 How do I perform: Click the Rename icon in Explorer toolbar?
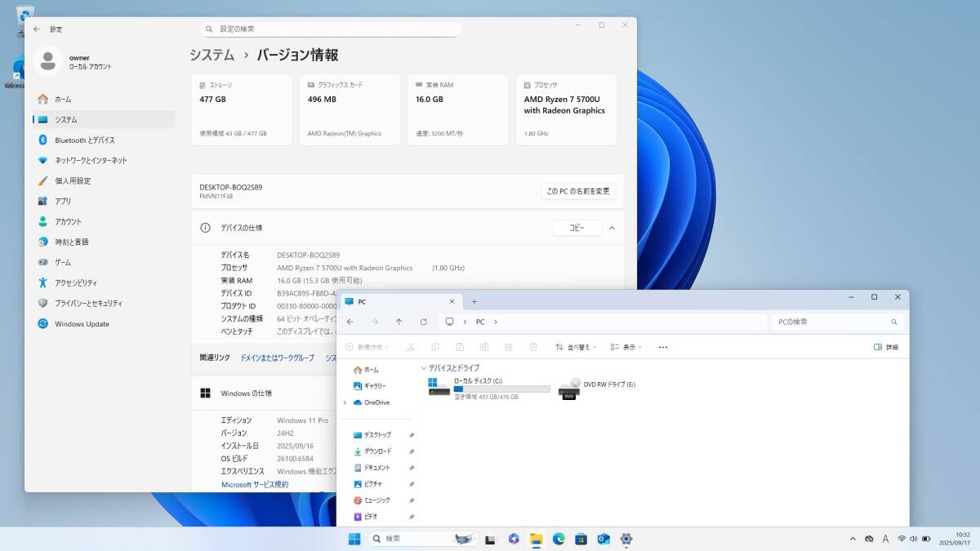coord(483,346)
